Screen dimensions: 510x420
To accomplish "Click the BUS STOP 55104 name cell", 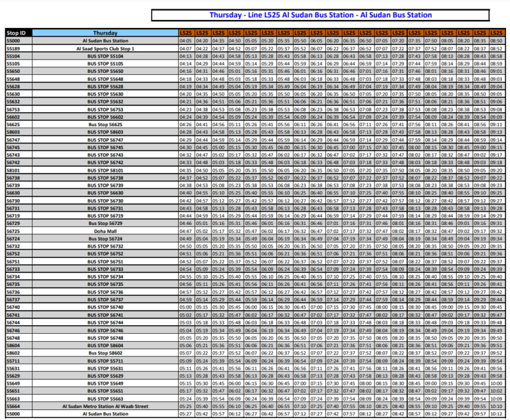I will [106, 56].
